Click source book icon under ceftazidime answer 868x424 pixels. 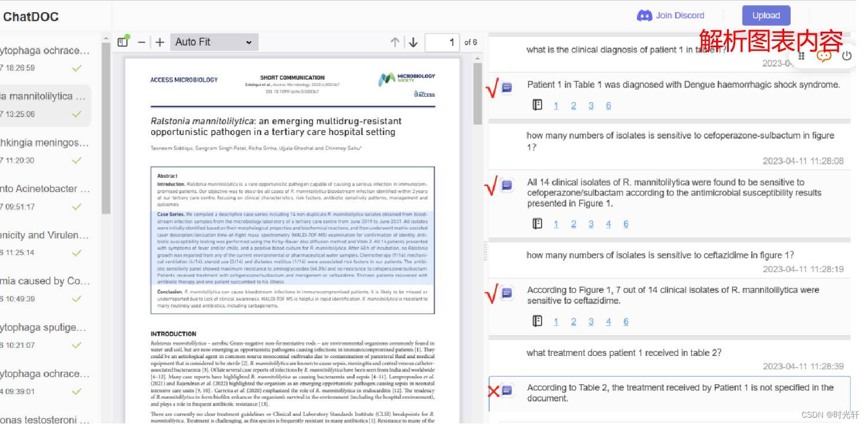[538, 321]
